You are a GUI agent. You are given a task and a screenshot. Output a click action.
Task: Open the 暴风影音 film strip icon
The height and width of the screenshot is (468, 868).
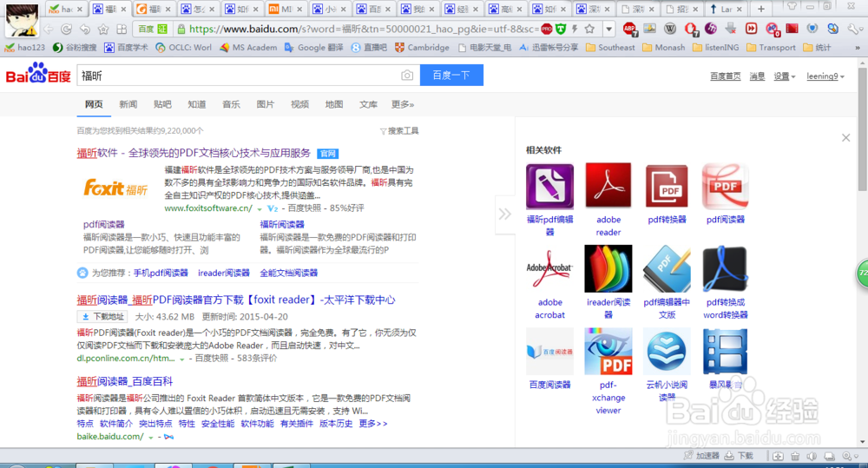(x=725, y=352)
